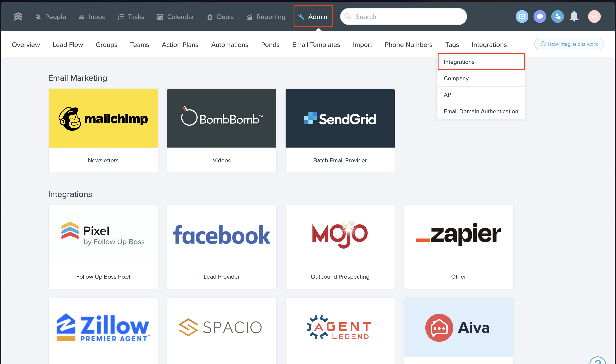This screenshot has height=364, width=616.
Task: Expand the user account dropdown arrow
Action: click(x=604, y=17)
